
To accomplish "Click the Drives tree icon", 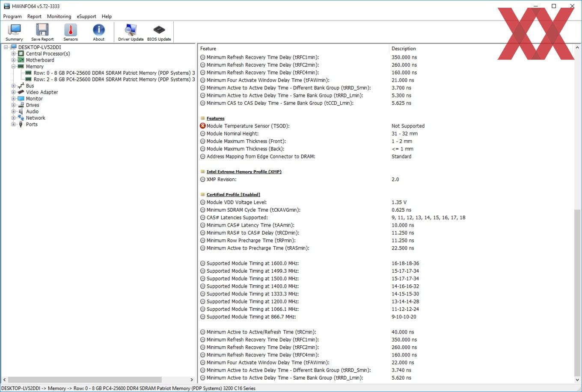I will [x=21, y=105].
